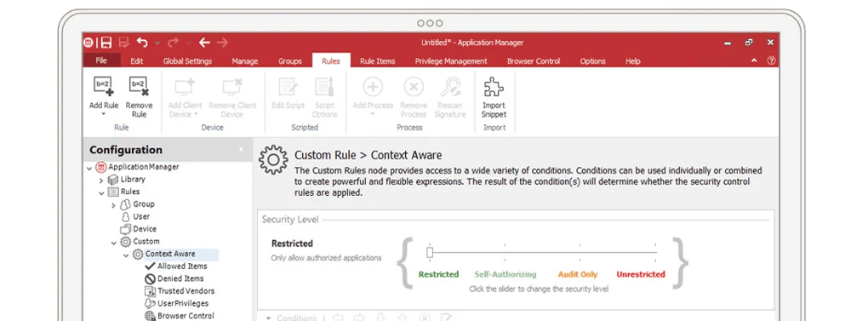Select the Allowed Items checkmark node

coord(150,267)
